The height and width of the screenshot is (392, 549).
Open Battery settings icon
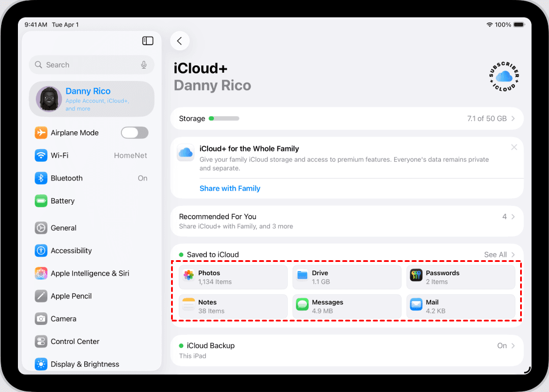(x=41, y=201)
